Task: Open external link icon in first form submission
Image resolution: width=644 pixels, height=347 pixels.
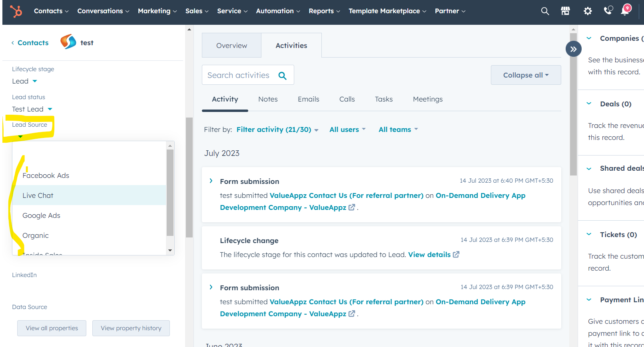Action: 352,207
